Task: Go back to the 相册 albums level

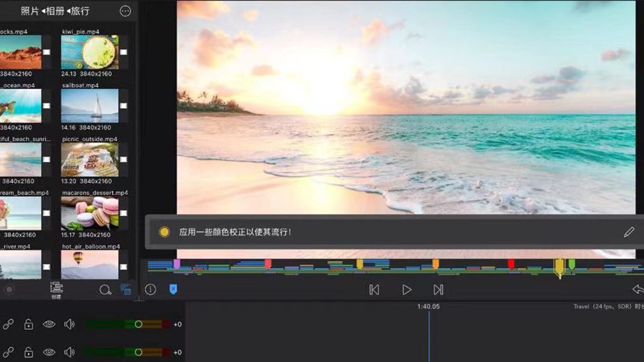Action: [x=55, y=11]
